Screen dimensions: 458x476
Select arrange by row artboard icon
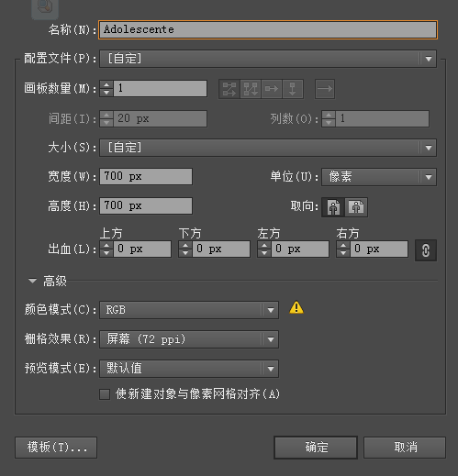pos(272,89)
